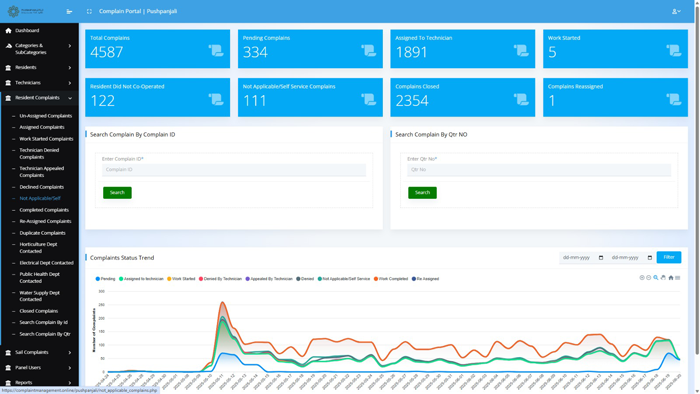
Task: Expand the Technicians sidebar menu
Action: 39,83
